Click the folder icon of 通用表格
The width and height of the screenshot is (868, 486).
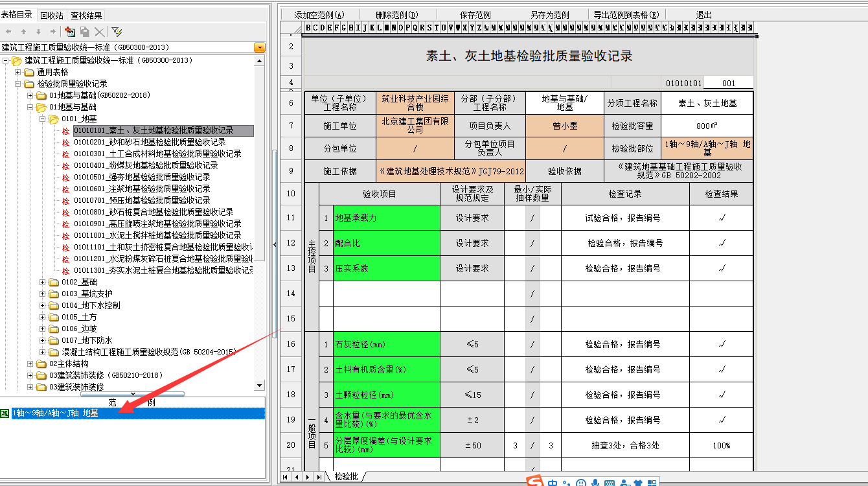coord(29,72)
